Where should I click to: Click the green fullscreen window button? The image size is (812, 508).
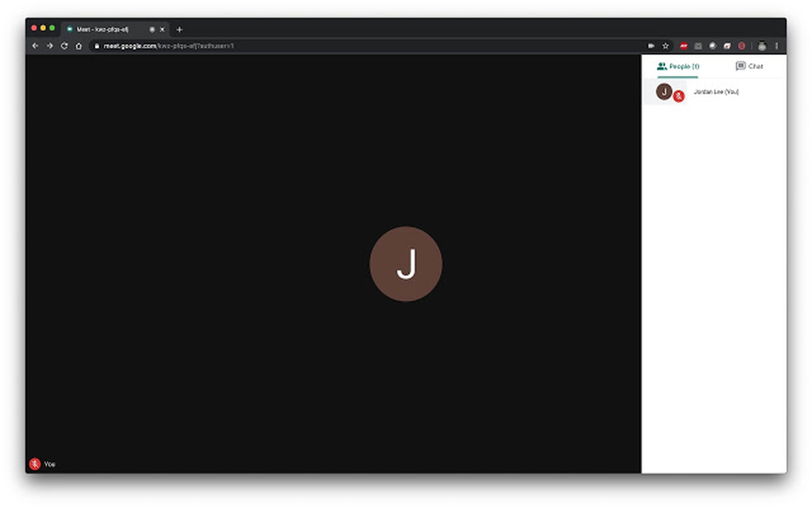tap(52, 28)
